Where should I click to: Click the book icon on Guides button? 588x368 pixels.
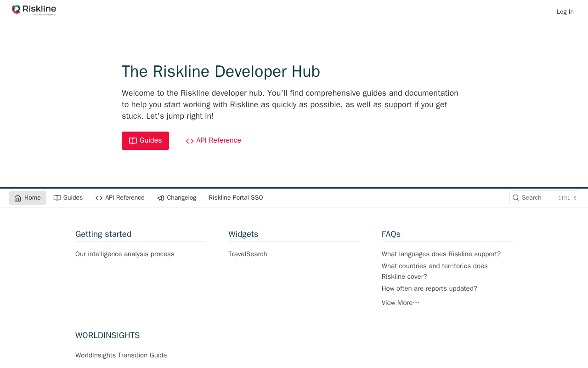click(133, 141)
